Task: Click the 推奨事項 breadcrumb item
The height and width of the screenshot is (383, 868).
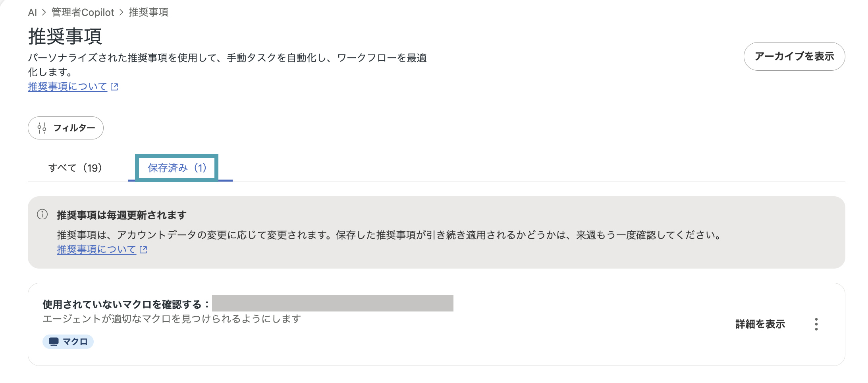Action: click(149, 12)
